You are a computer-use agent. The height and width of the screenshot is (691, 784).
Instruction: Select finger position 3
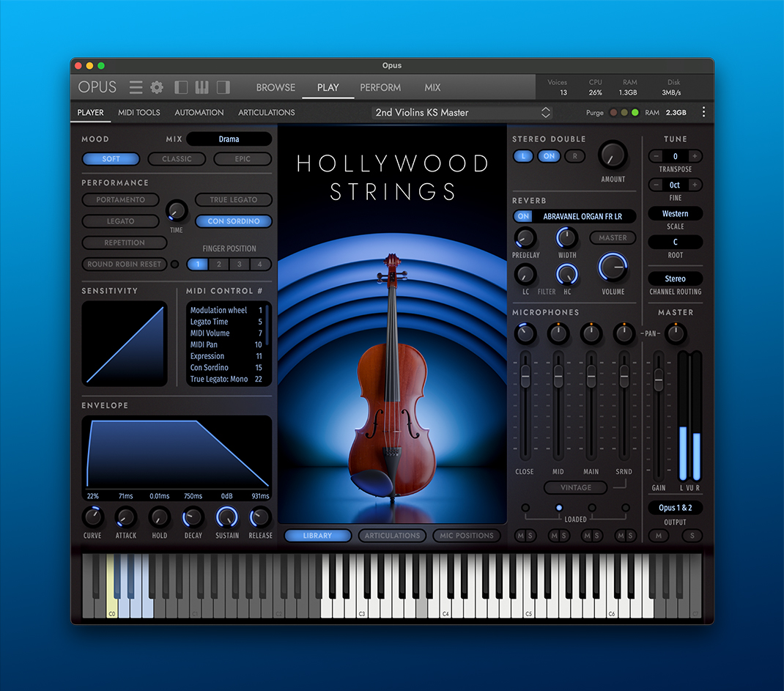click(x=240, y=264)
